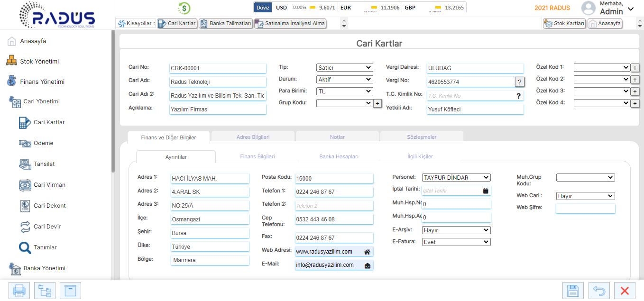The image size is (644, 301).
Task: Open the E-Fatura dropdown
Action: click(x=456, y=242)
